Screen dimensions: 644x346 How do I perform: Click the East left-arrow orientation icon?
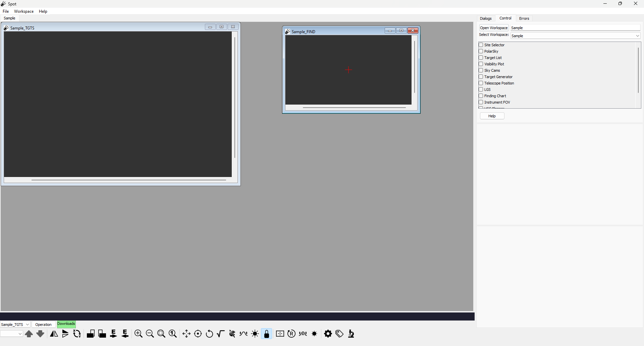coord(125,334)
